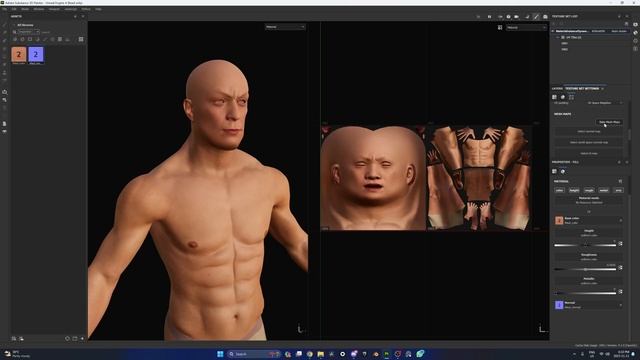The width and height of the screenshot is (640, 360).
Task: Click the Properties Fill projection icon
Action: 554,171
